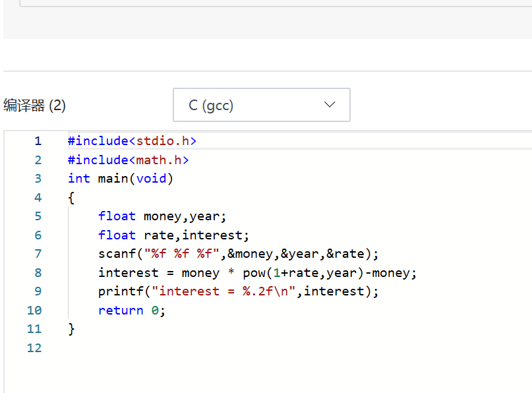The height and width of the screenshot is (393, 532).
Task: Click line number 7 in gutter
Action: 38,254
